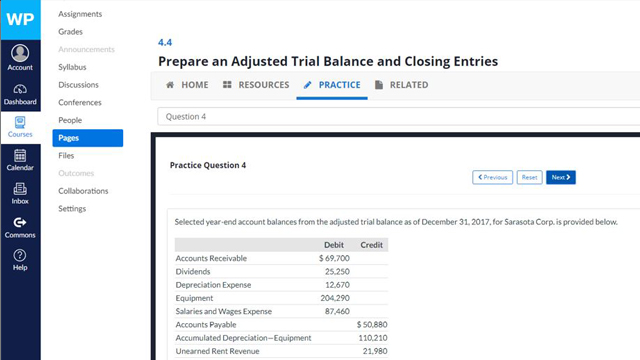
Task: Open the RELATED tab
Action: pos(402,85)
